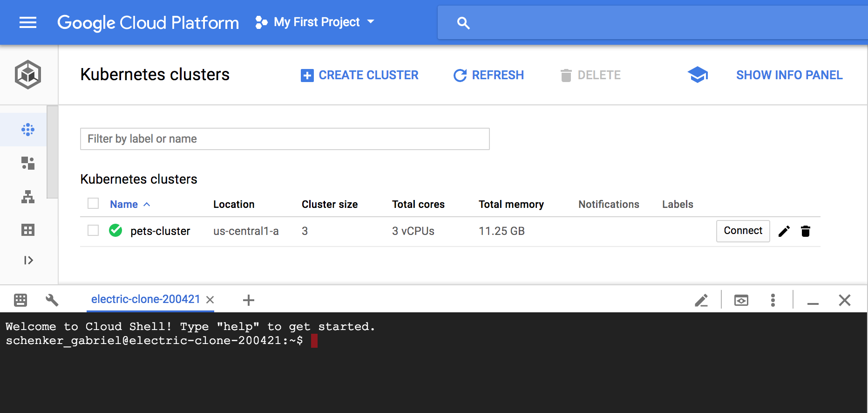The height and width of the screenshot is (413, 868).
Task: Expand the collapsed sidebar navigation
Action: [28, 260]
